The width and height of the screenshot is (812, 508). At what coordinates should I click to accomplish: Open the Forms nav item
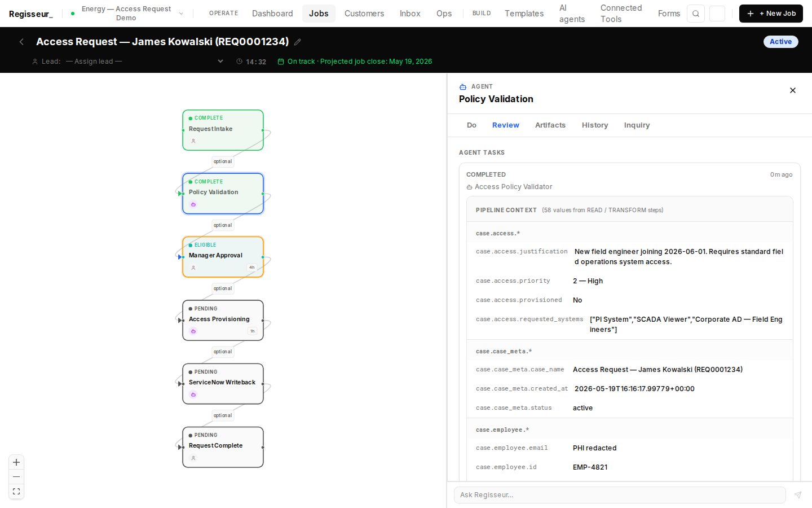(x=669, y=14)
